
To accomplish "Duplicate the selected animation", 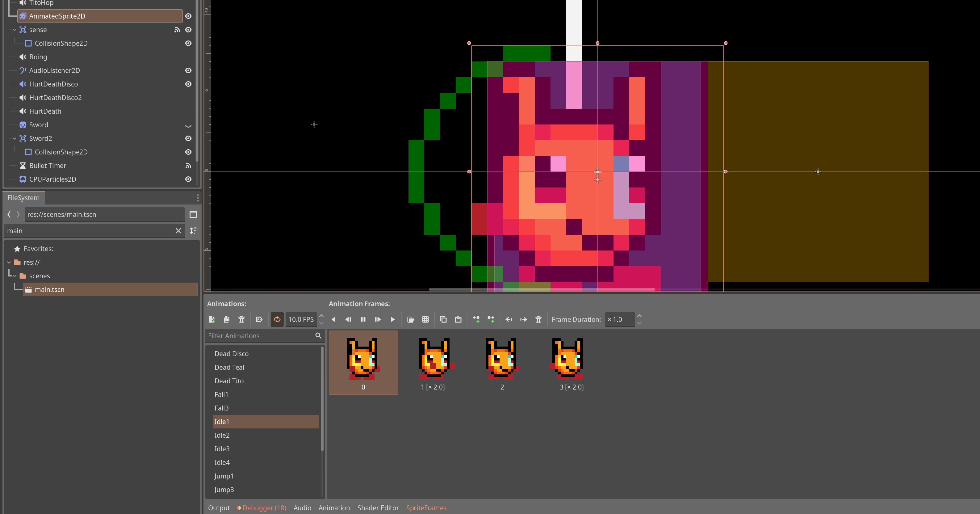I will pyautogui.click(x=226, y=319).
